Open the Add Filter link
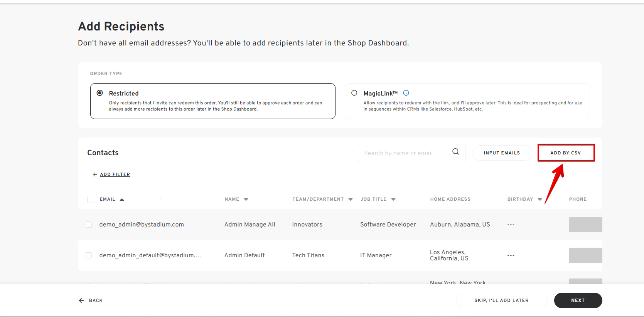The width and height of the screenshot is (644, 317). click(x=115, y=174)
